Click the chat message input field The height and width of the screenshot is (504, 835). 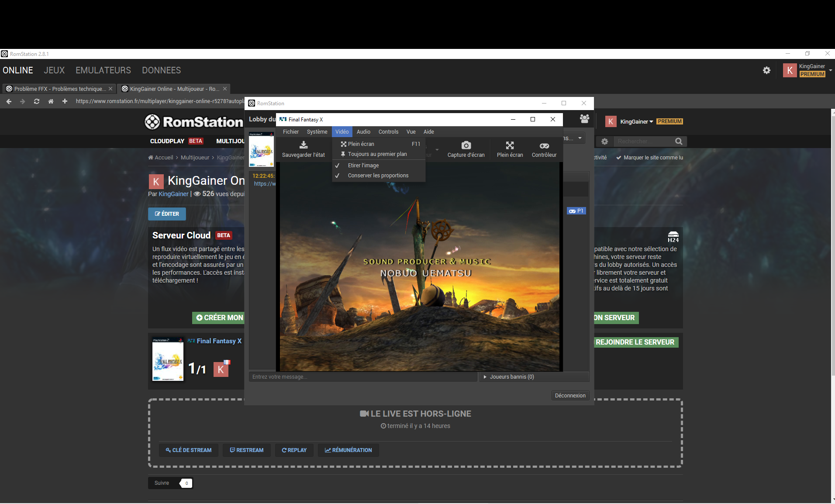point(363,377)
